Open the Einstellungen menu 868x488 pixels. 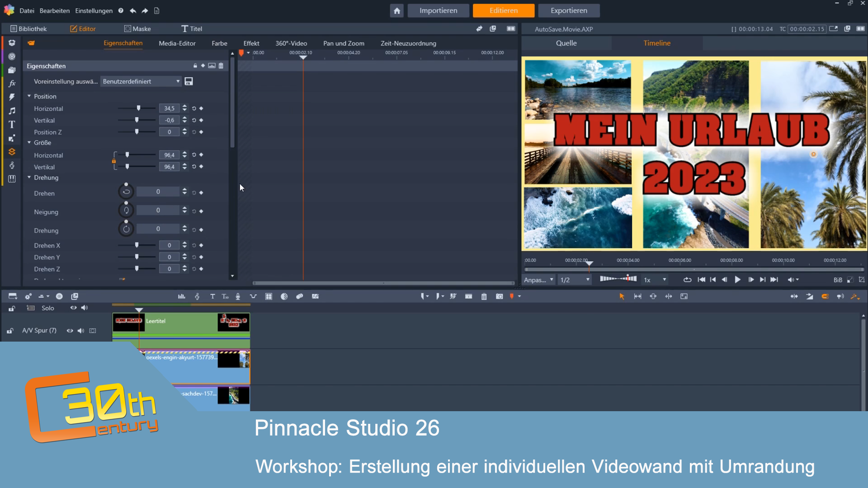(x=94, y=10)
